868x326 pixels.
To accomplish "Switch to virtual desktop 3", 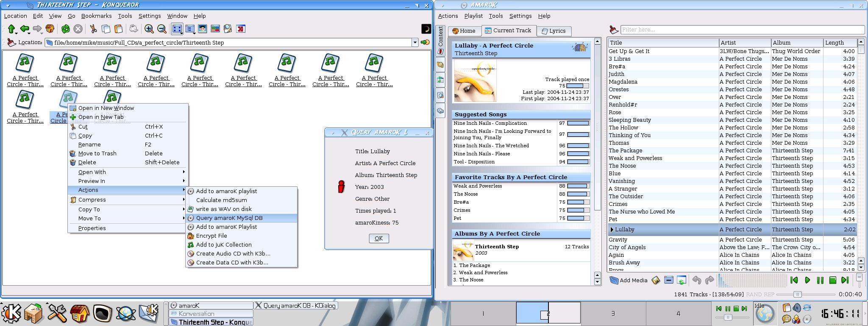I will pyautogui.click(x=613, y=313).
